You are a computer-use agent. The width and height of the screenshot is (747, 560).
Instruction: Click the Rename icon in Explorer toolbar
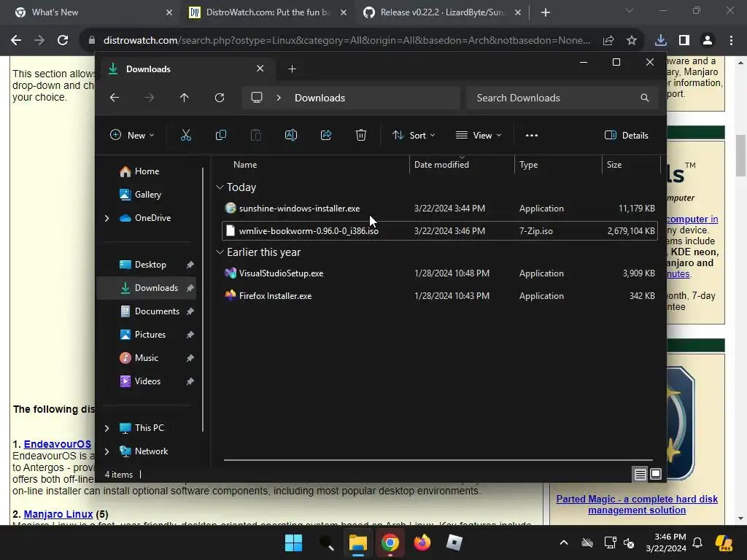(x=290, y=135)
